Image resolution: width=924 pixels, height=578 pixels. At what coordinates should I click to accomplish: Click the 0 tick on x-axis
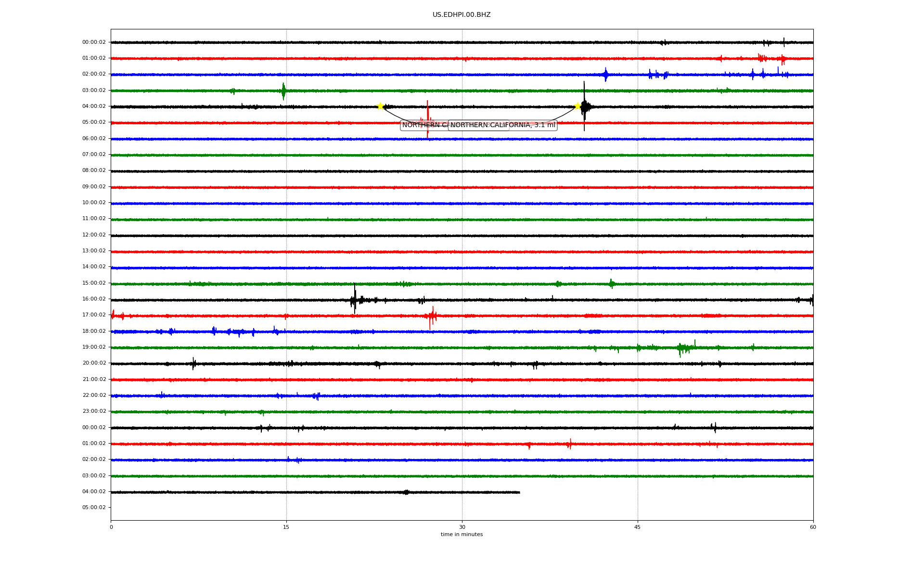111,527
